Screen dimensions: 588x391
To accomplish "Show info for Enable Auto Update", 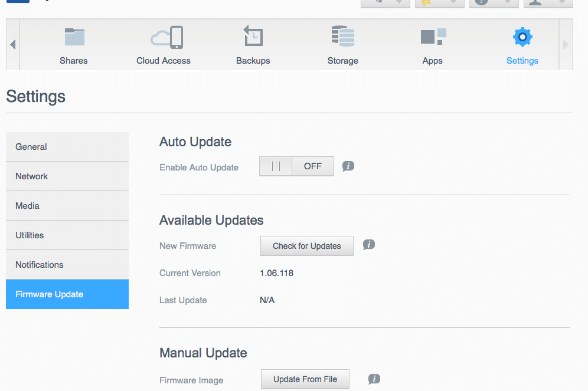I will [348, 166].
